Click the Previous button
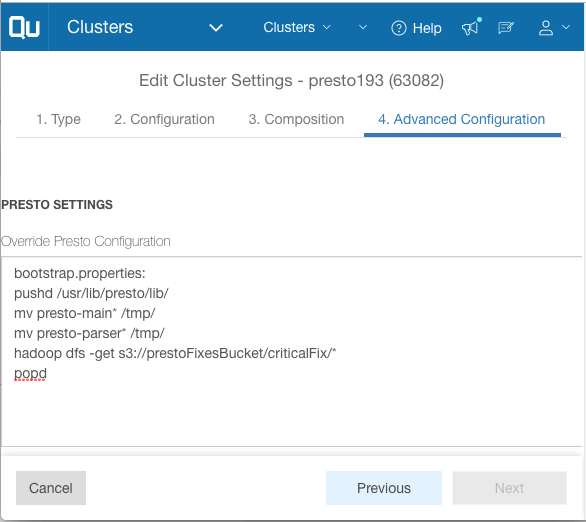 pos(384,488)
